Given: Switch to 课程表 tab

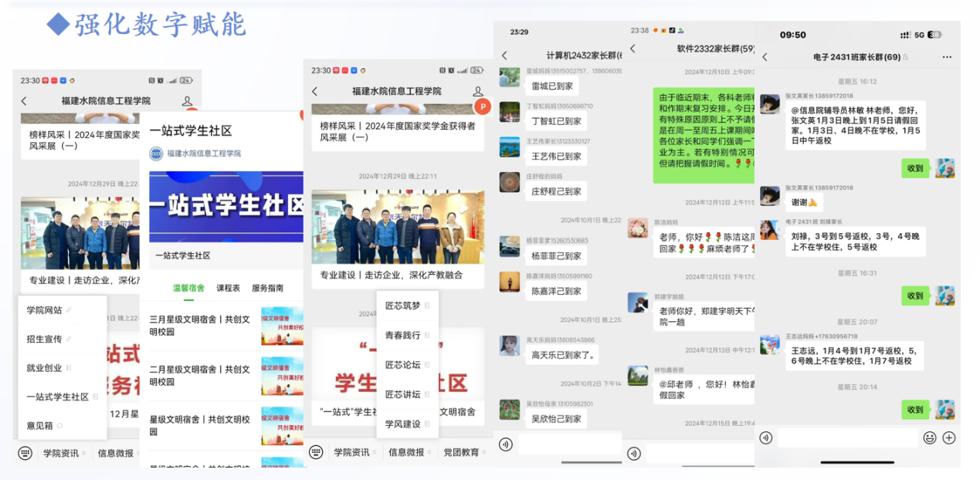Looking at the screenshot, I should 228,288.
